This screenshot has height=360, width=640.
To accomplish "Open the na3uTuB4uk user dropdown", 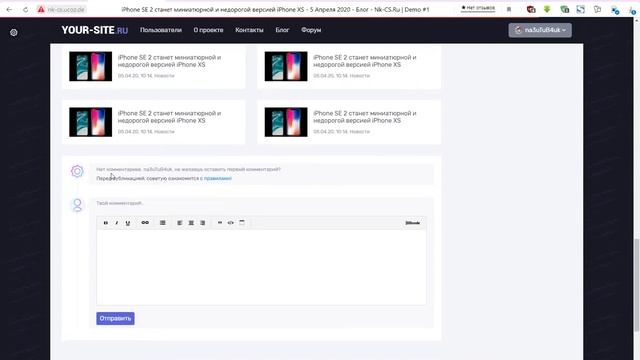I will point(540,30).
